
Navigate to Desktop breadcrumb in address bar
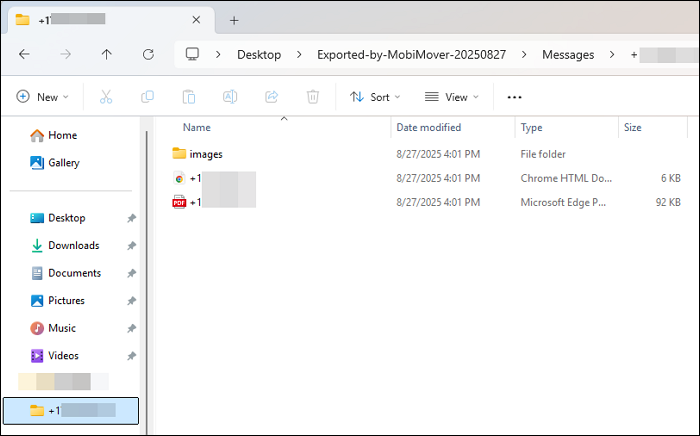(259, 54)
